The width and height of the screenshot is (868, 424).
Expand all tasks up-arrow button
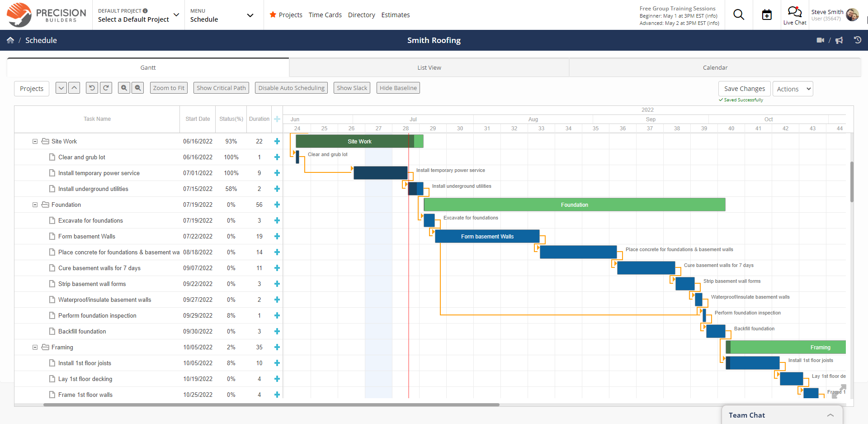75,88
